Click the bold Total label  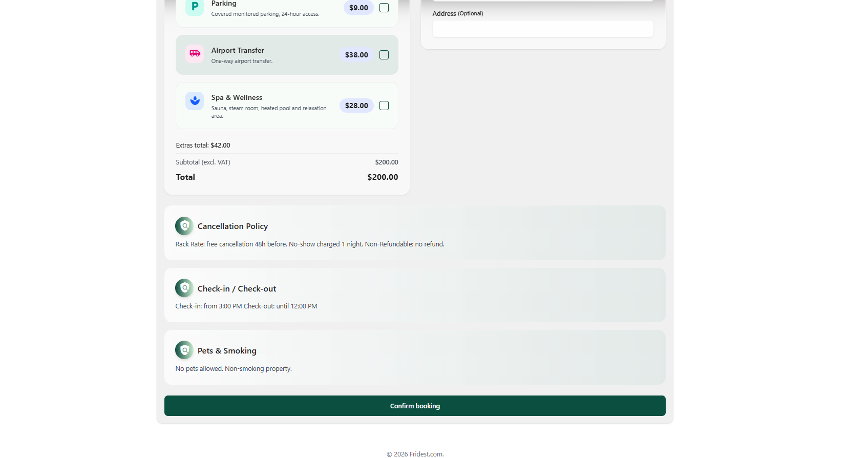185,177
